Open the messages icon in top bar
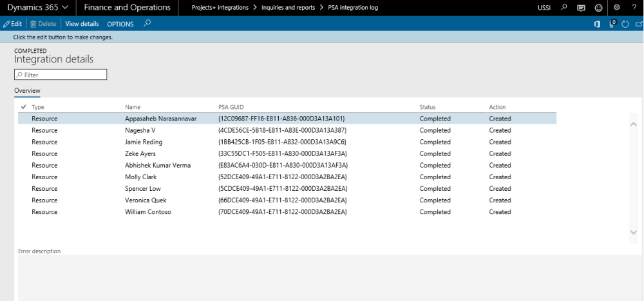The width and height of the screenshot is (644, 301). (x=581, y=8)
